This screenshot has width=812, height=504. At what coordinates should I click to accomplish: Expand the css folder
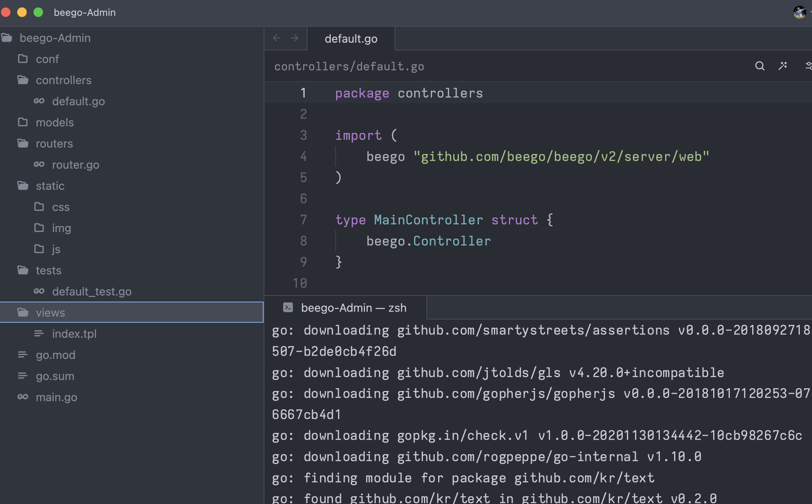(x=61, y=207)
